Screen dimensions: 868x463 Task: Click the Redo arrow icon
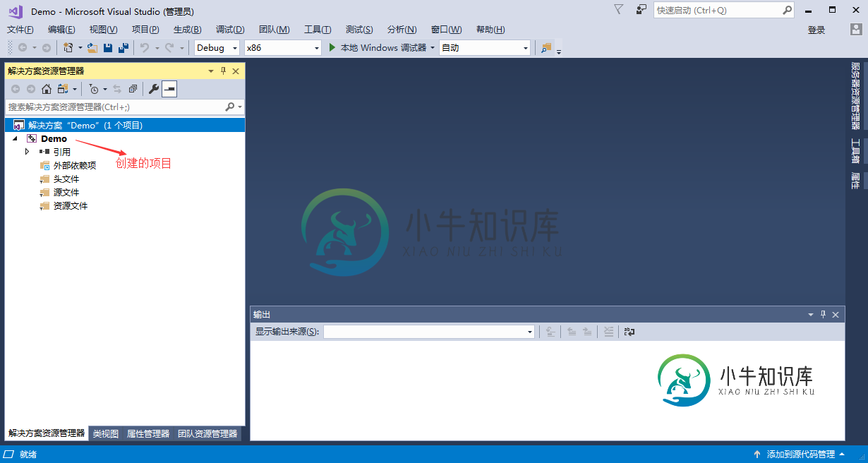point(169,48)
